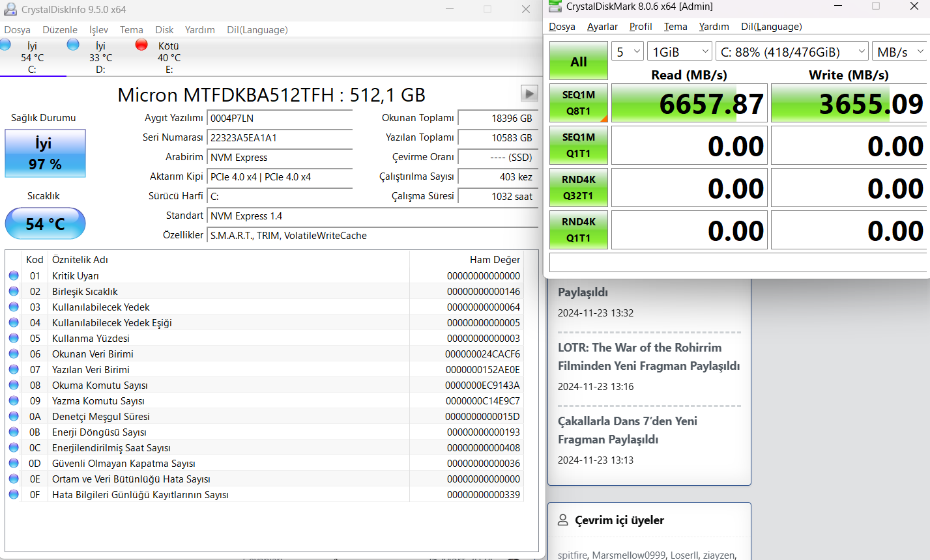
Task: Run the SEQ1M Q8T1 test button
Action: click(x=578, y=103)
